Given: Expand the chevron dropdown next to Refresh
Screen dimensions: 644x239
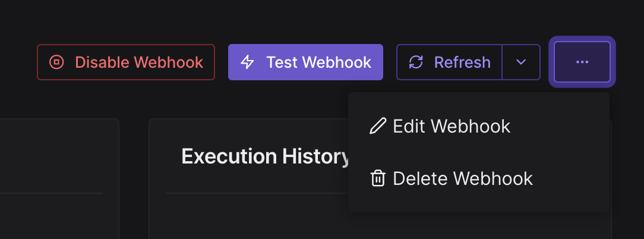Looking at the screenshot, I should pos(521,62).
